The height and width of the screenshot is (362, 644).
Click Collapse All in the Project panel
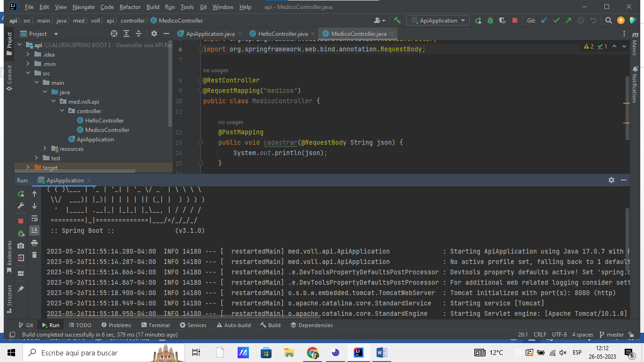click(x=139, y=33)
